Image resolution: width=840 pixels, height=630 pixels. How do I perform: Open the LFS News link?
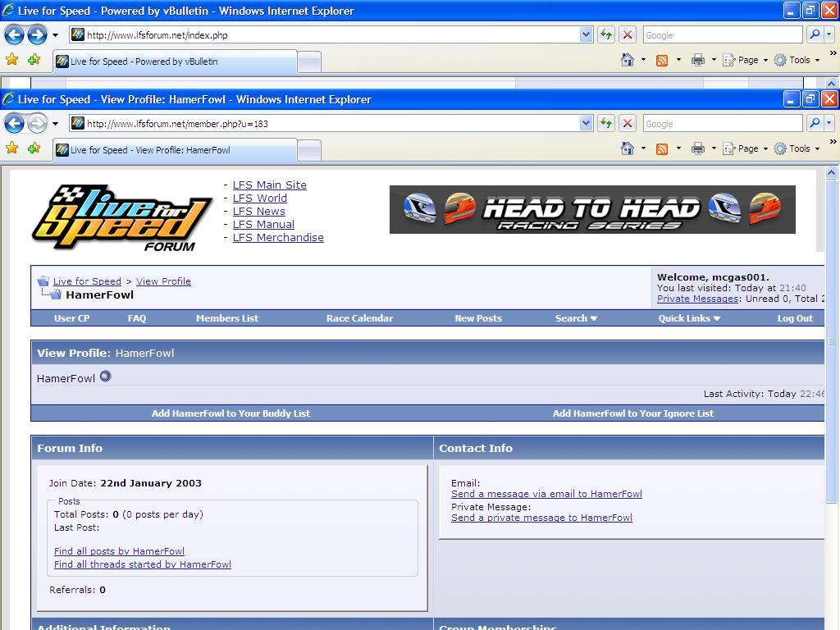[x=258, y=211]
